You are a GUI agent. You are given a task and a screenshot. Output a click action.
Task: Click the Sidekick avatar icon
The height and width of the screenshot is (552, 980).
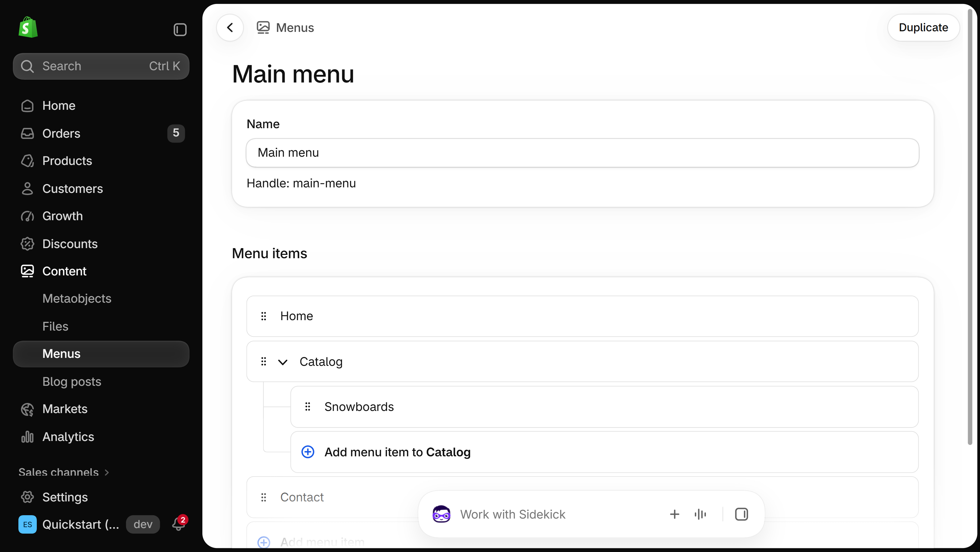[x=441, y=514]
